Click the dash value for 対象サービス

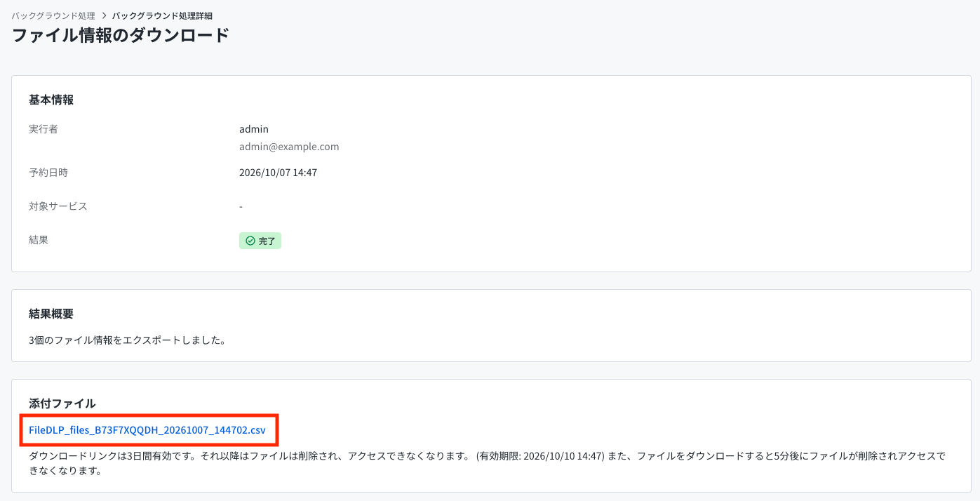[x=241, y=206]
